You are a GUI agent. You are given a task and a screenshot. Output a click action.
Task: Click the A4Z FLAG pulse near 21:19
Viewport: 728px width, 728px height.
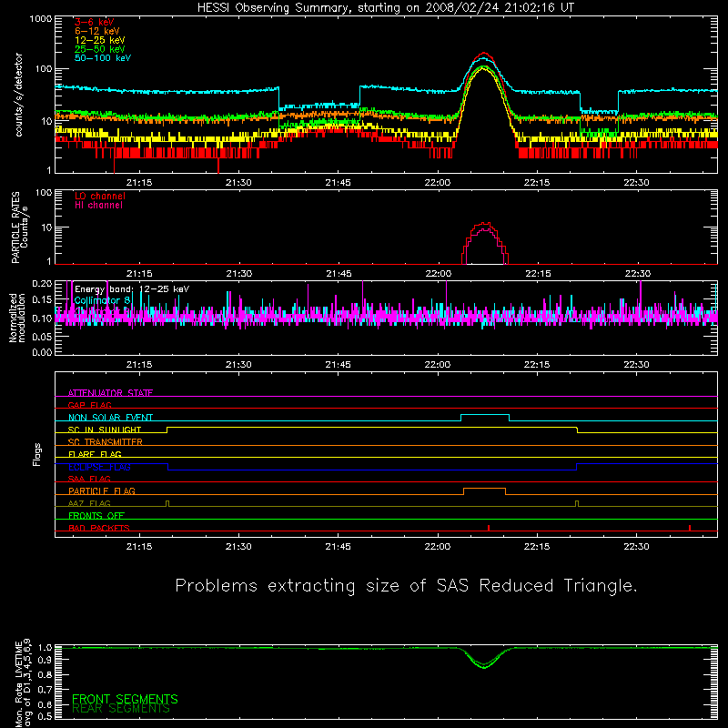point(167,503)
